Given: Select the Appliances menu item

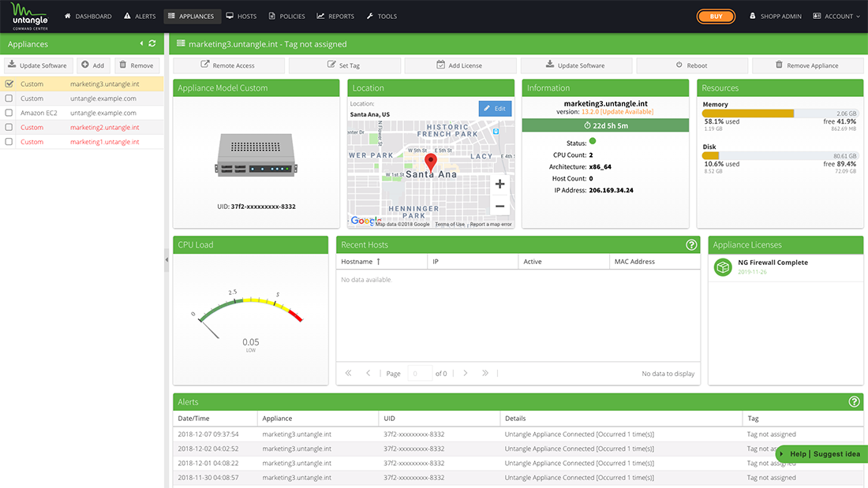Looking at the screenshot, I should click(x=191, y=16).
